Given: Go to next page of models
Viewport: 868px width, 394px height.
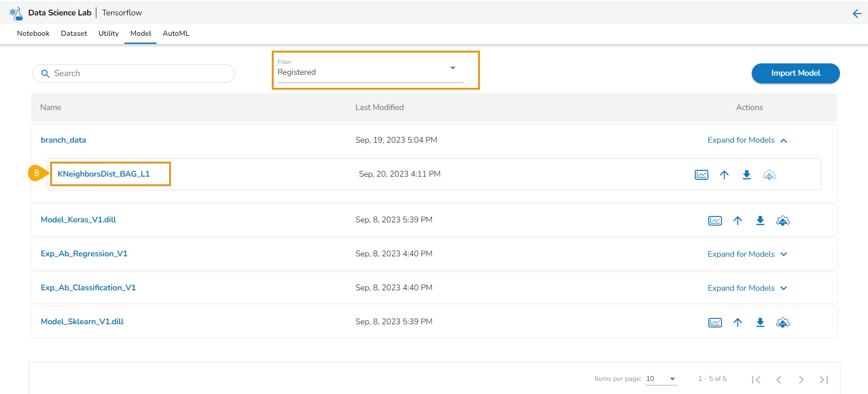Looking at the screenshot, I should 801,380.
